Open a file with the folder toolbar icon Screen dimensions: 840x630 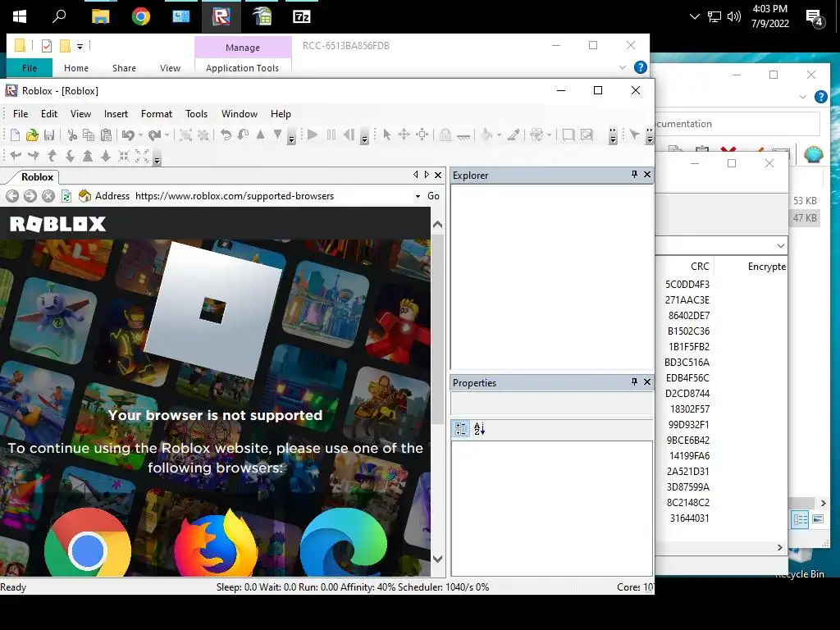(32, 135)
